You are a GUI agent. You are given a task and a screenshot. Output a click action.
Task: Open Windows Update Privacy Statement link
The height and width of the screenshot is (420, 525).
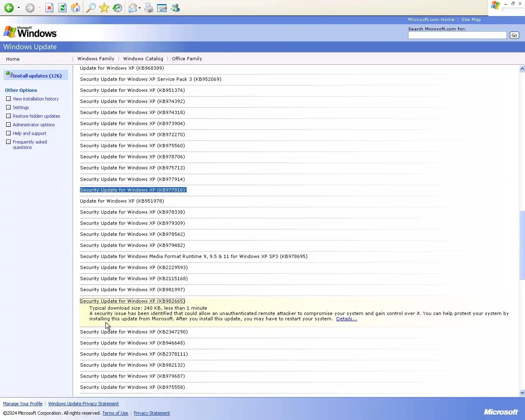(83, 404)
